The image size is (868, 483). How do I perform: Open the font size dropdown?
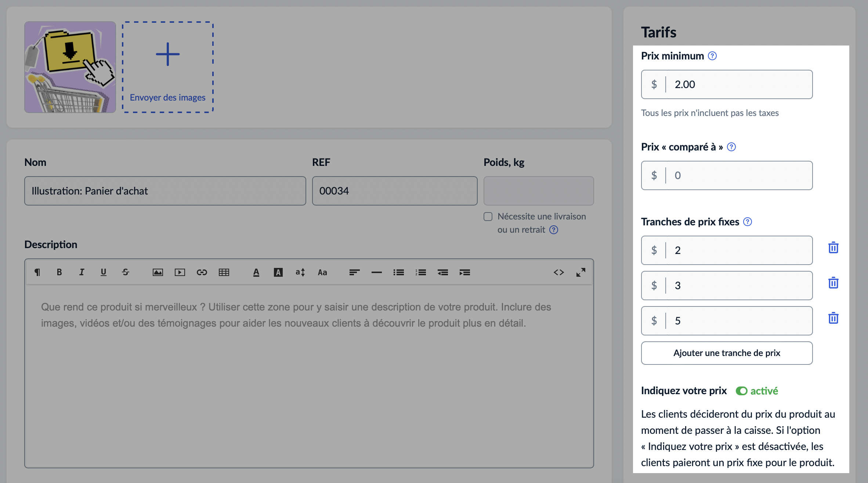tap(300, 272)
